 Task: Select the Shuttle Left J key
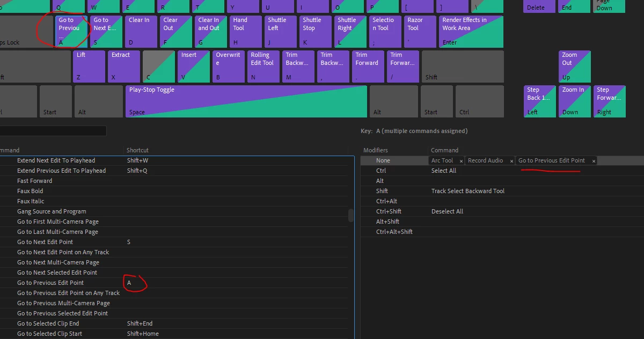tap(281, 32)
